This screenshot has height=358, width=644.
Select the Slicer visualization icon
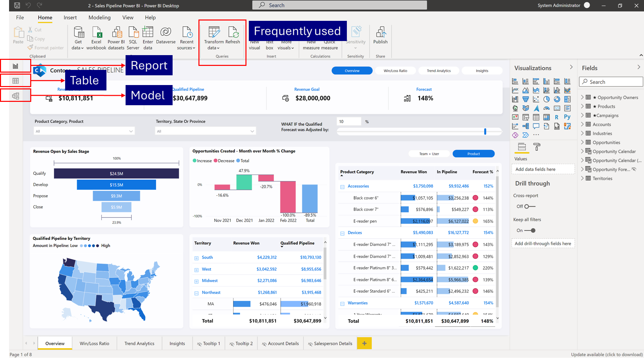tap(526, 117)
